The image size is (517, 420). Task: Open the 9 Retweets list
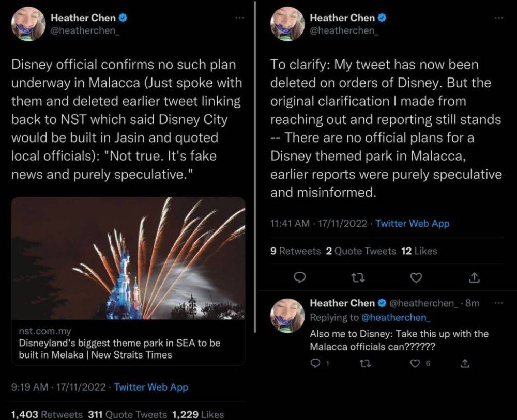click(x=296, y=251)
